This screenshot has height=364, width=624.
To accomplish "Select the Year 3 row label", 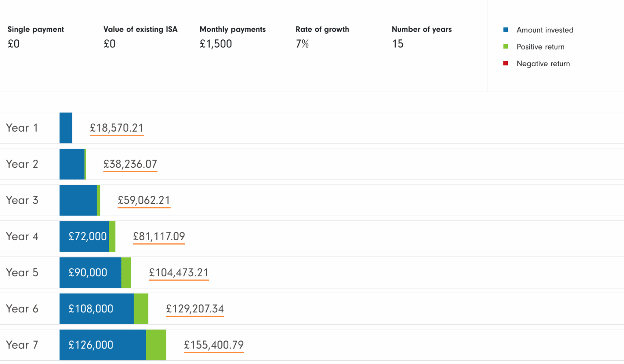I will click(22, 200).
